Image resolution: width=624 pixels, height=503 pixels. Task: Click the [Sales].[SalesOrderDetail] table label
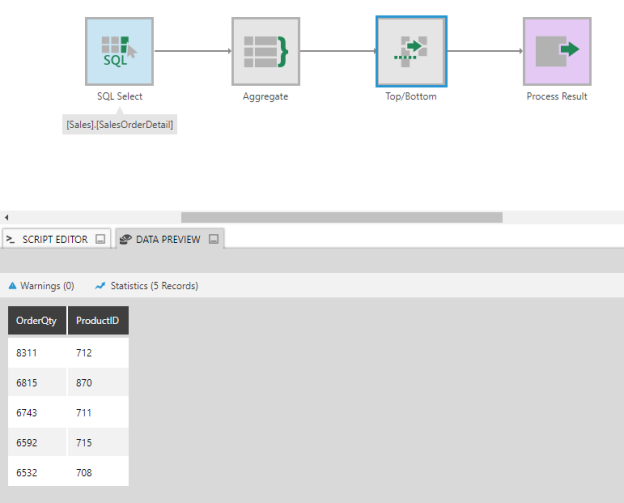(121, 125)
